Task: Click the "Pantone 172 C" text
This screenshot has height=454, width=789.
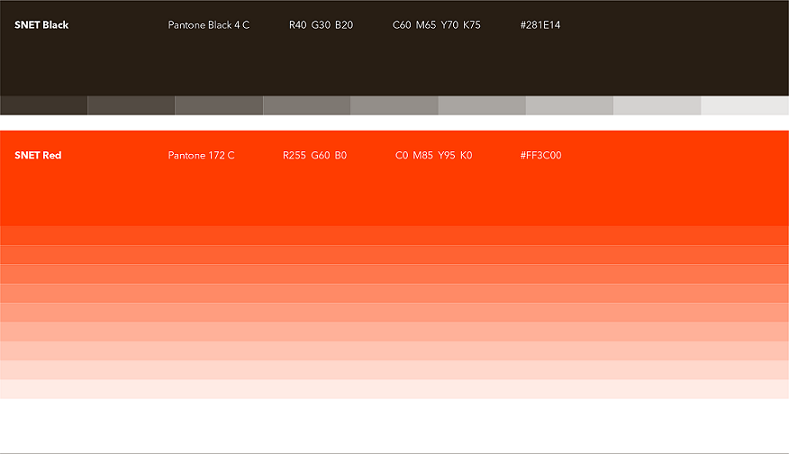Action: point(201,155)
